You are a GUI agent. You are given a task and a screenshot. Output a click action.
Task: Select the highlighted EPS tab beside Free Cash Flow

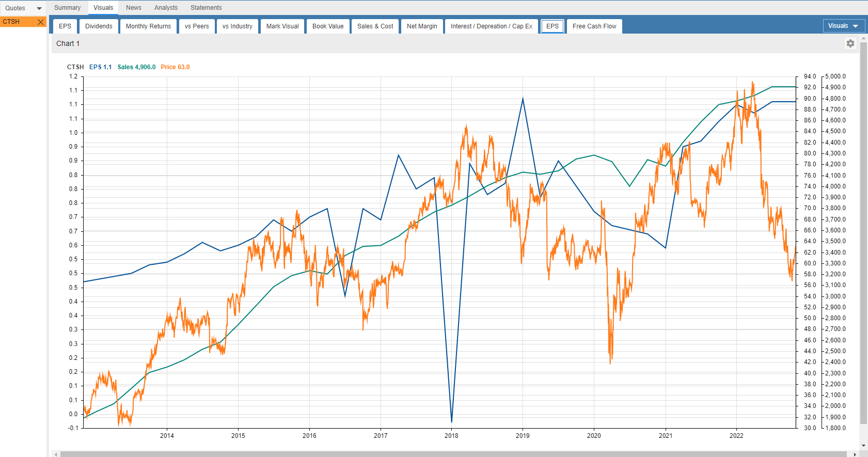pyautogui.click(x=553, y=26)
